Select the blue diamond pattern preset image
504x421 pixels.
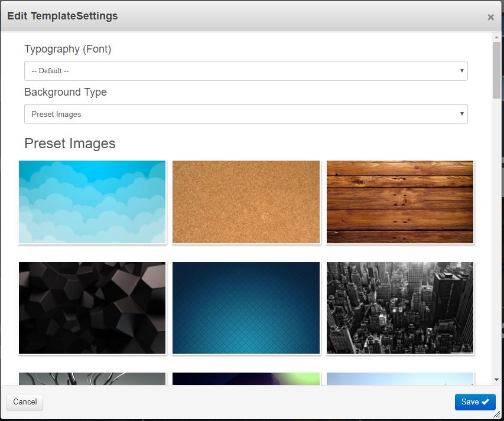[246, 308]
